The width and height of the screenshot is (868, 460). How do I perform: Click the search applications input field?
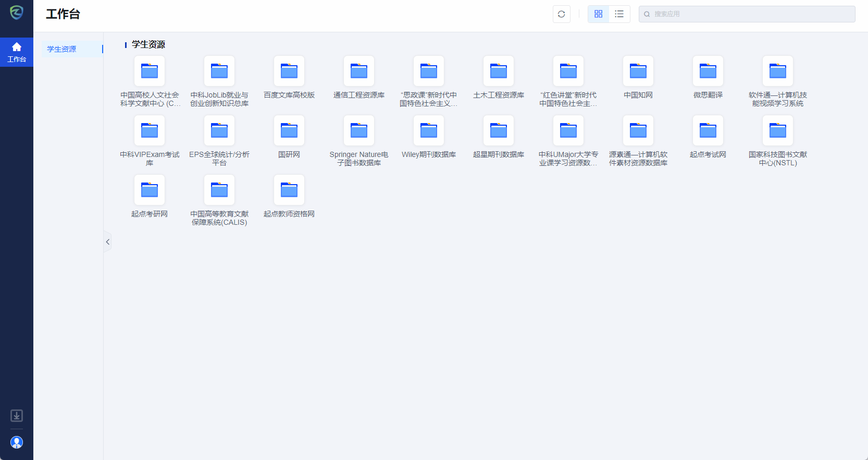750,14
